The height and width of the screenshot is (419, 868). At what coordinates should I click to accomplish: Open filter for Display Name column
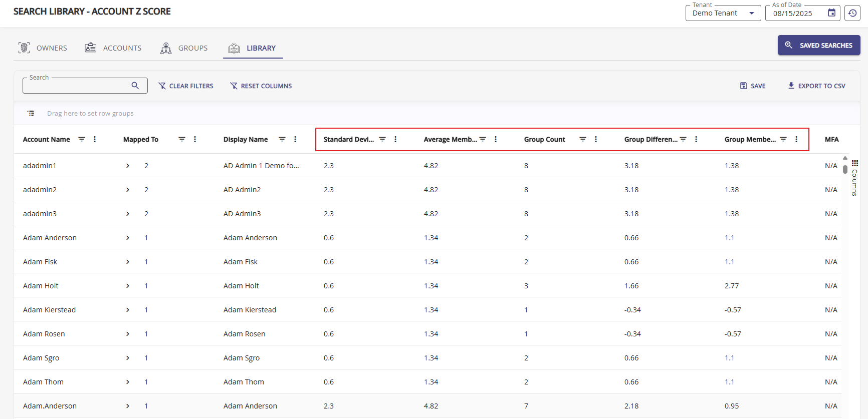click(282, 139)
